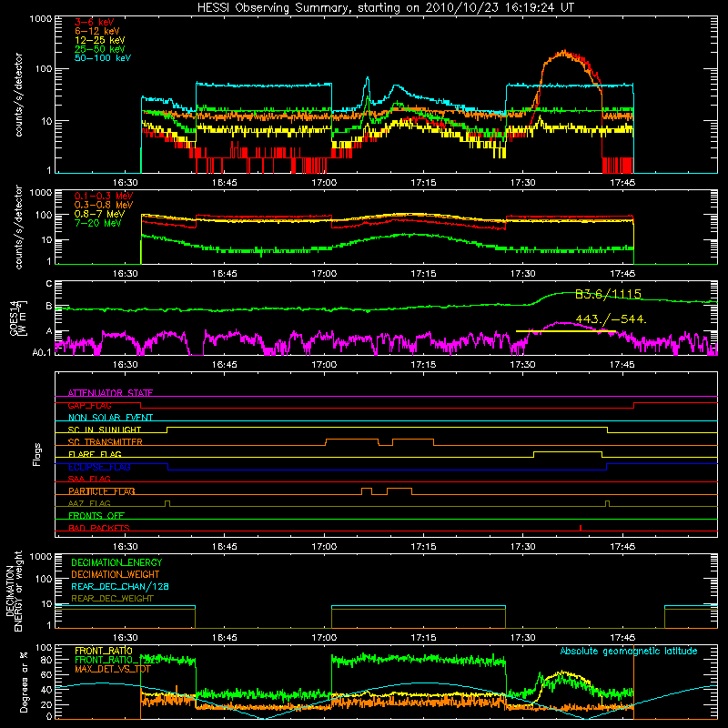Image resolution: width=728 pixels, height=728 pixels.
Task: Click the SC_TRANSMITTER flag label
Action: coord(106,442)
